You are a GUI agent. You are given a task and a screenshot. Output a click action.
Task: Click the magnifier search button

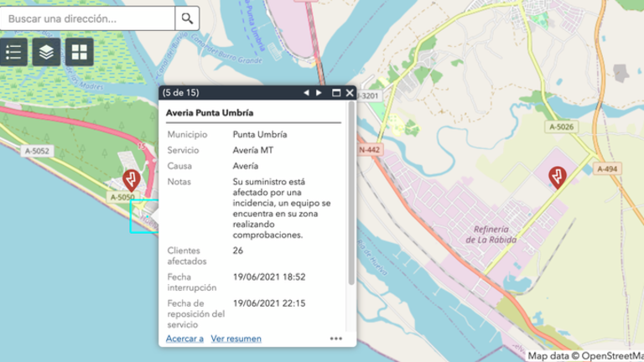click(187, 18)
